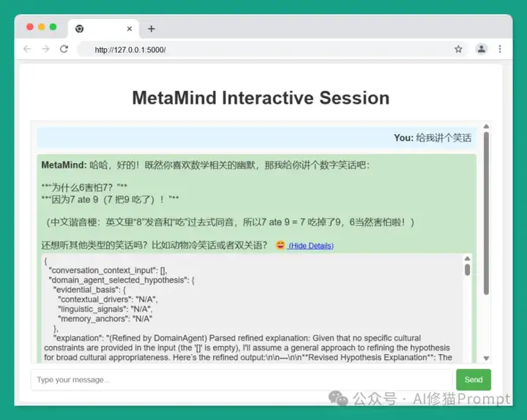Click the Send button

tap(474, 380)
